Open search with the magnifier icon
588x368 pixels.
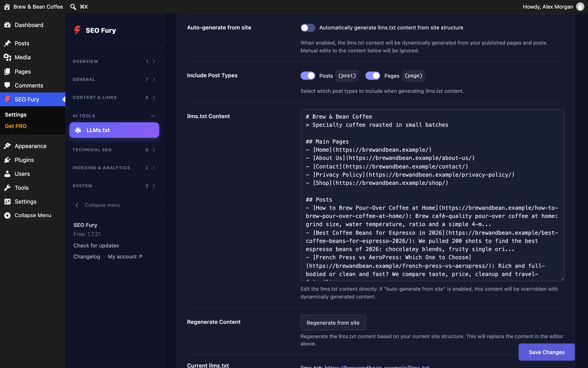(x=73, y=7)
